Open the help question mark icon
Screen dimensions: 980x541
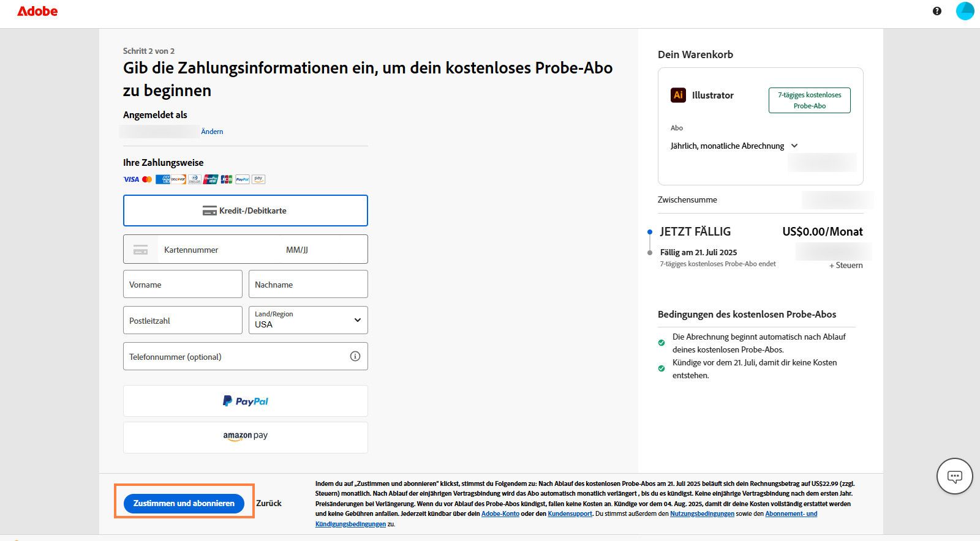coord(937,11)
